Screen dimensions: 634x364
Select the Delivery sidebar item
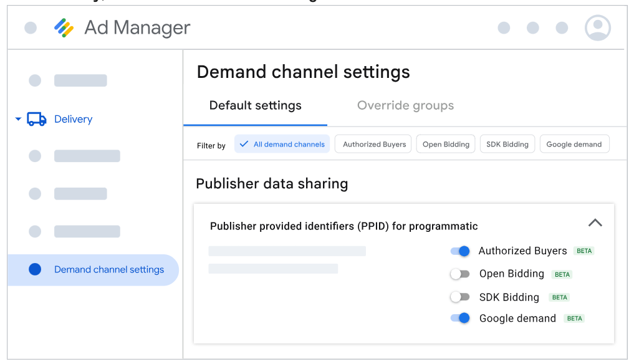(73, 119)
